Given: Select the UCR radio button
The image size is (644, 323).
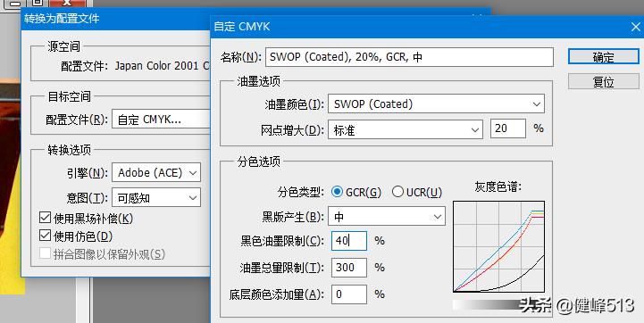Looking at the screenshot, I should click(397, 192).
